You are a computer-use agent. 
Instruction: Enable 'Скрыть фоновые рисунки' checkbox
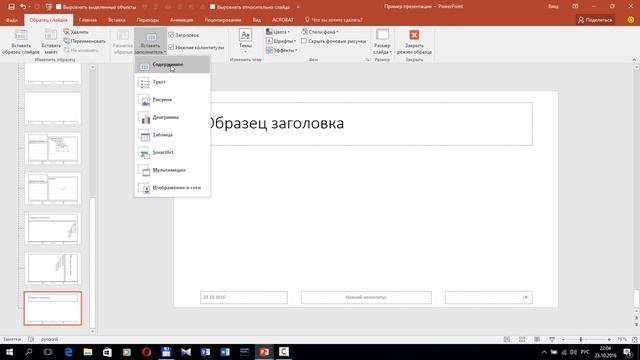pos(304,41)
